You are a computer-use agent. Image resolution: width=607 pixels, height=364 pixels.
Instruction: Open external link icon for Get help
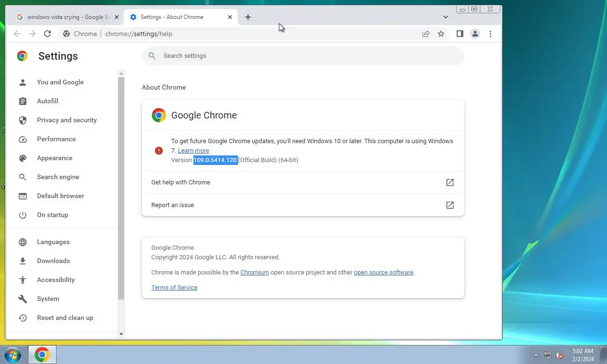tap(450, 182)
